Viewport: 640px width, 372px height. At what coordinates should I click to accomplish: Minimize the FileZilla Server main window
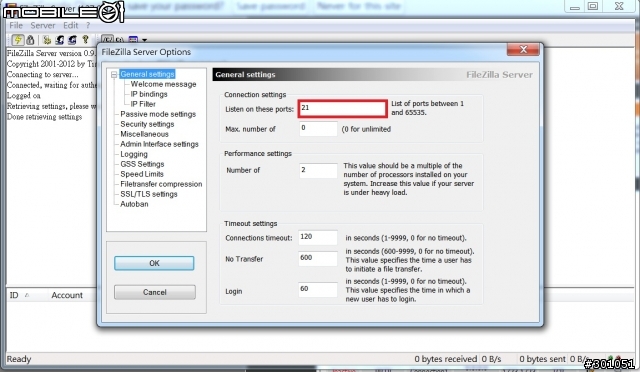[x=575, y=6]
